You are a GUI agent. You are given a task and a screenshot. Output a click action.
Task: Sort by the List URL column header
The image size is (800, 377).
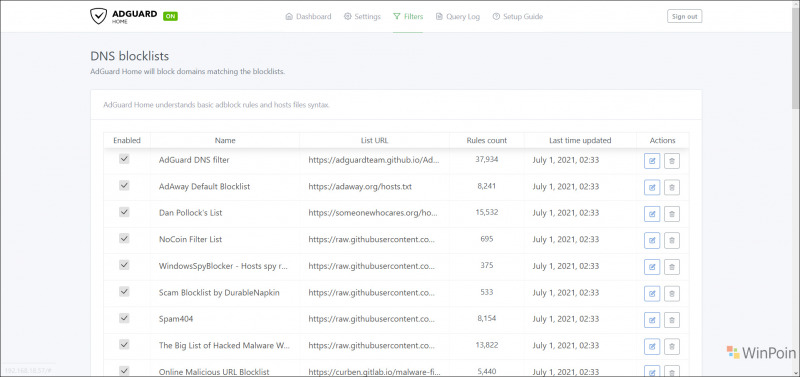coord(374,140)
